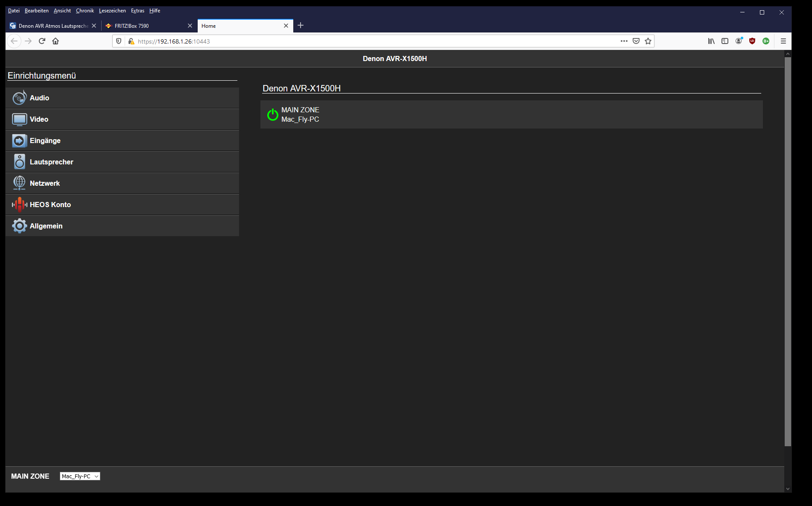The height and width of the screenshot is (506, 812).
Task: Open the green extension icon
Action: [766, 41]
